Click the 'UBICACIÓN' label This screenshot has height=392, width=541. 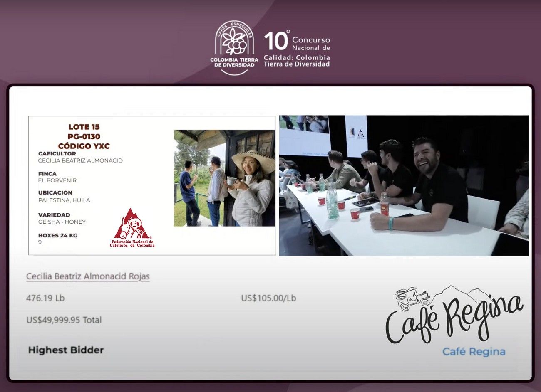click(55, 192)
